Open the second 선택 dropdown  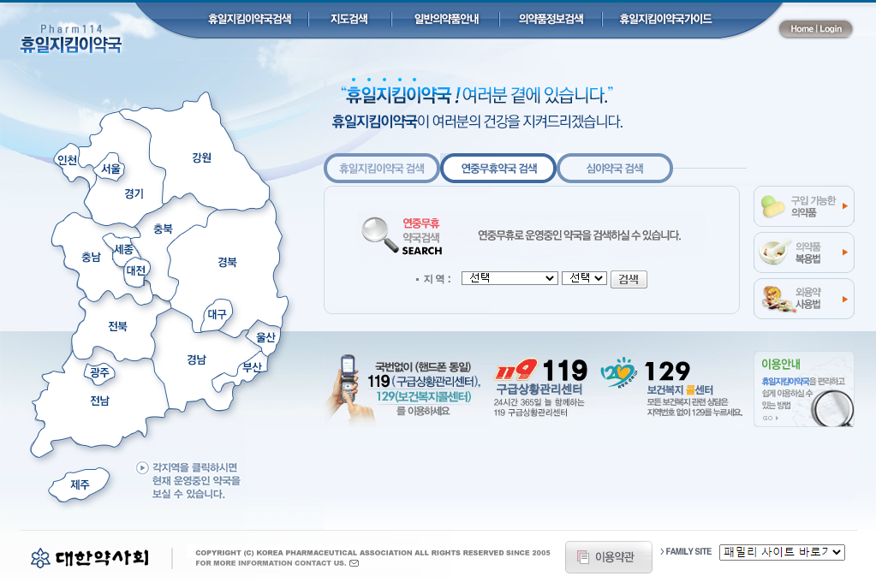(584, 278)
